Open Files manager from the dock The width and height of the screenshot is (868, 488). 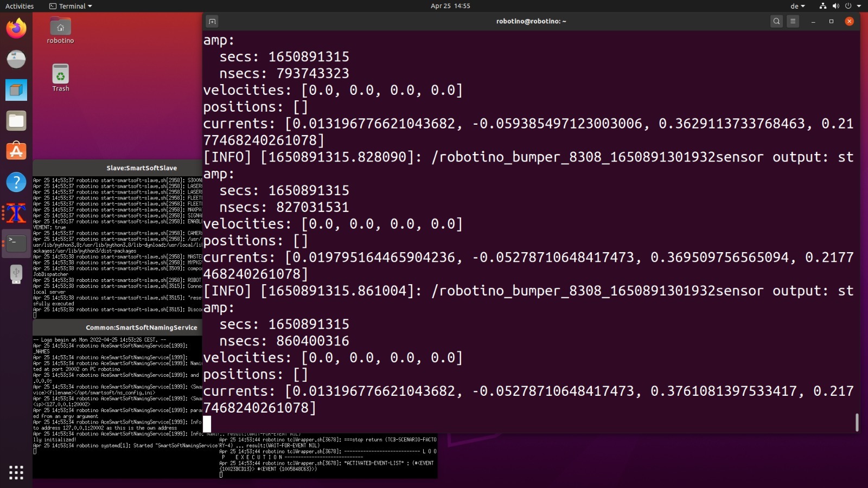coord(16,121)
